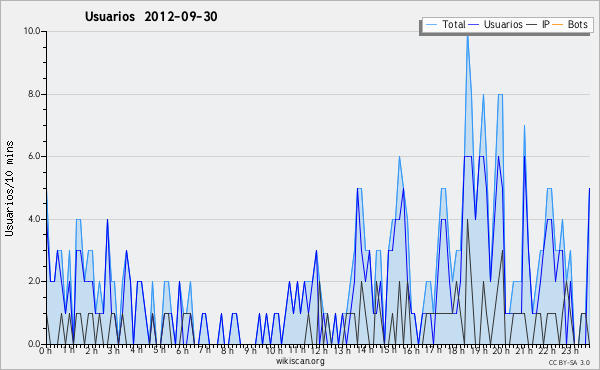Click the '6.0' y-axis value
Screen dimensions: 600x370
[34, 156]
